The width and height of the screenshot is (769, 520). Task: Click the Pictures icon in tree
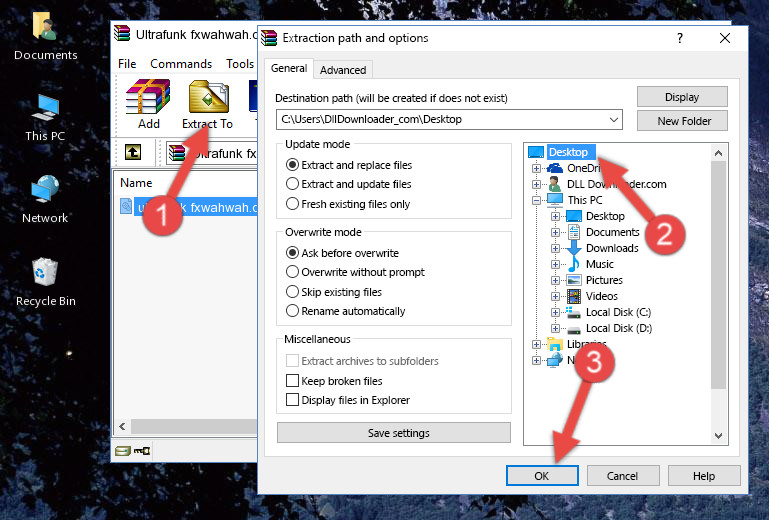click(574, 280)
